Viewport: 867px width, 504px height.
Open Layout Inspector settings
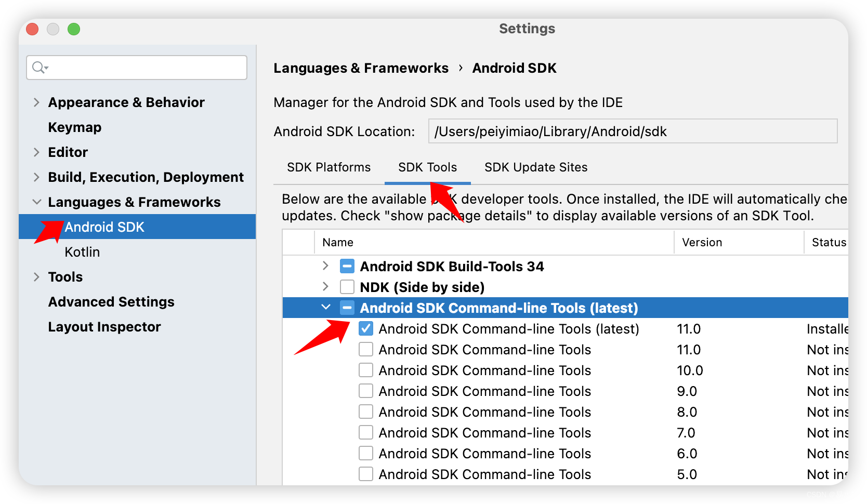104,327
